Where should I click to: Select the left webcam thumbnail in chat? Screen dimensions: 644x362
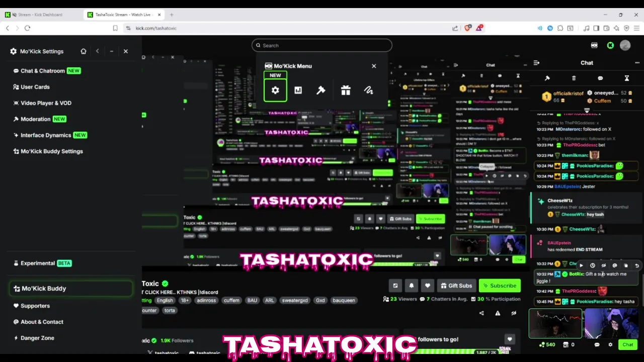click(x=556, y=324)
